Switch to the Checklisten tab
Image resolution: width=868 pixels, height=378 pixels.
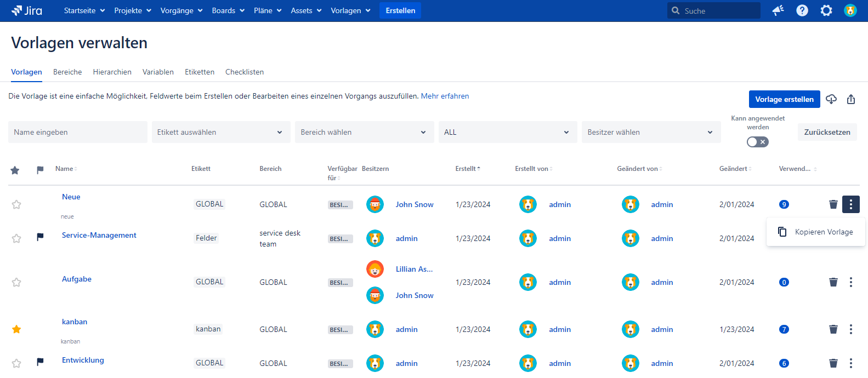pos(245,72)
